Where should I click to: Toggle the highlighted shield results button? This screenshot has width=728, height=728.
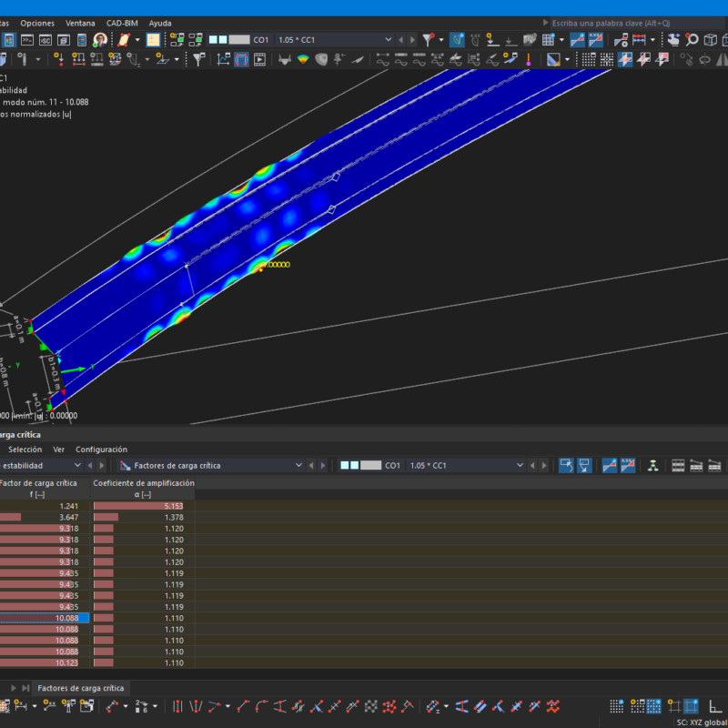tap(457, 40)
